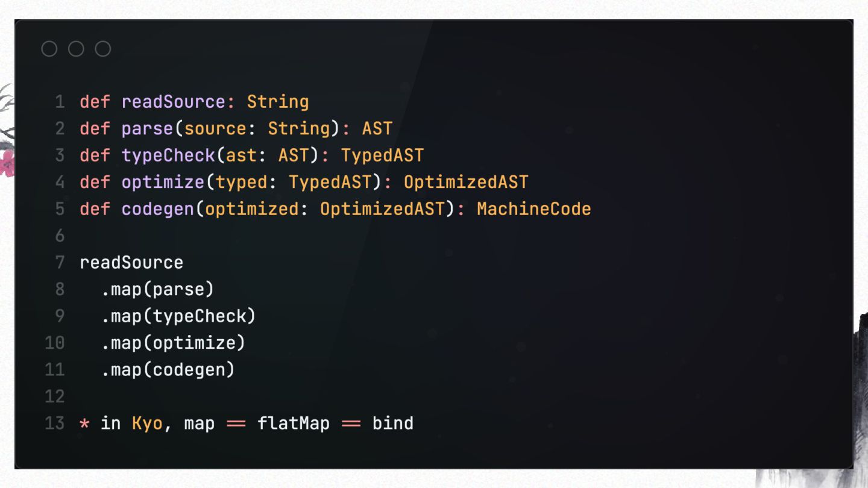Click the readSource call on line 7
The height and width of the screenshot is (488, 868).
point(131,263)
